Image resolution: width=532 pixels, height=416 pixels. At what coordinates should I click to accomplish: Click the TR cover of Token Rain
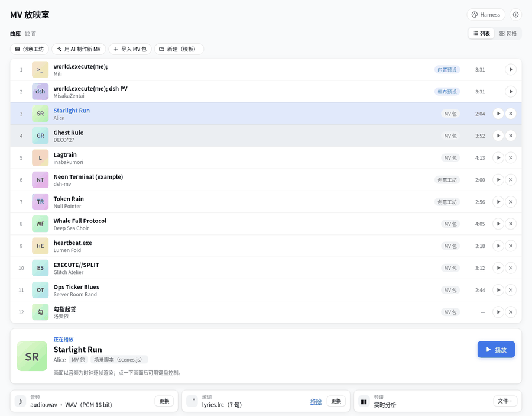pos(40,202)
